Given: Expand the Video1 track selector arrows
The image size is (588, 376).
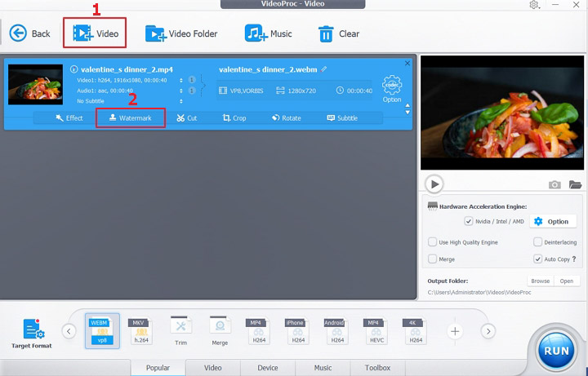Looking at the screenshot, I should pyautogui.click(x=181, y=80).
